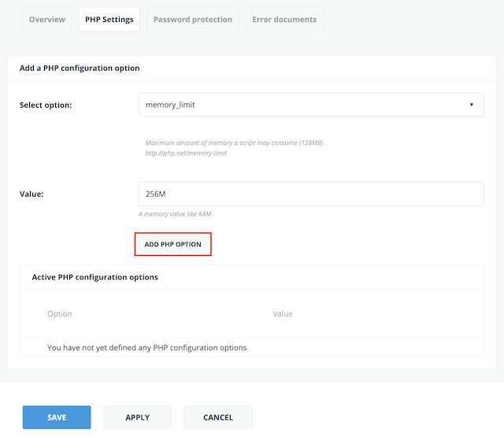Click the 'Value:' field label
Screen dimensions: 504x436
[x=31, y=194]
